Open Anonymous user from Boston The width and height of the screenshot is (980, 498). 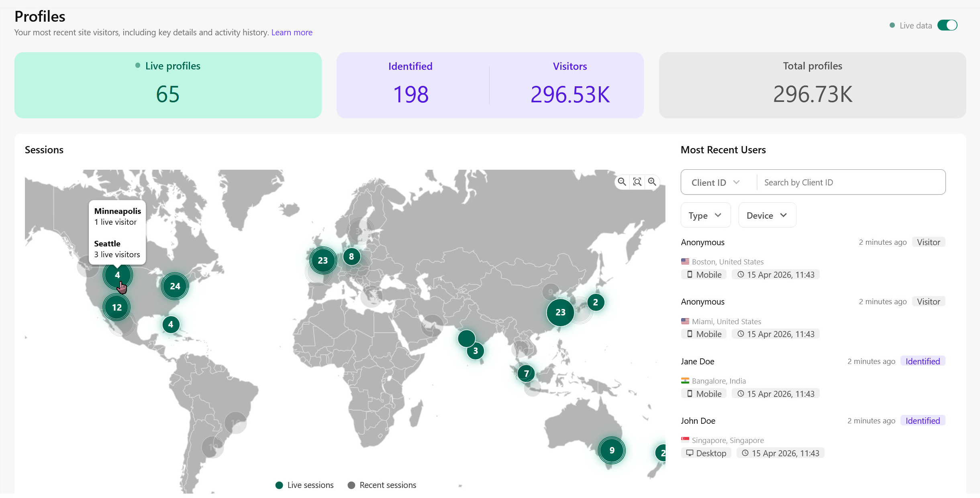pos(813,258)
